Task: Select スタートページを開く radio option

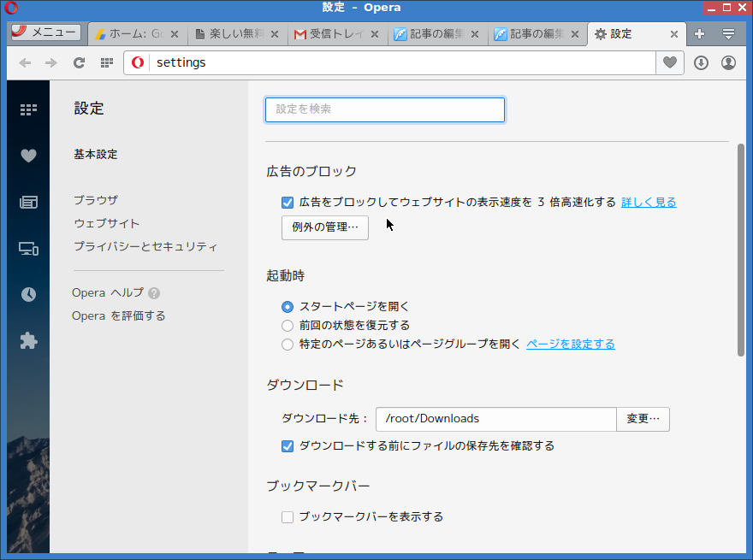Action: pyautogui.click(x=288, y=307)
